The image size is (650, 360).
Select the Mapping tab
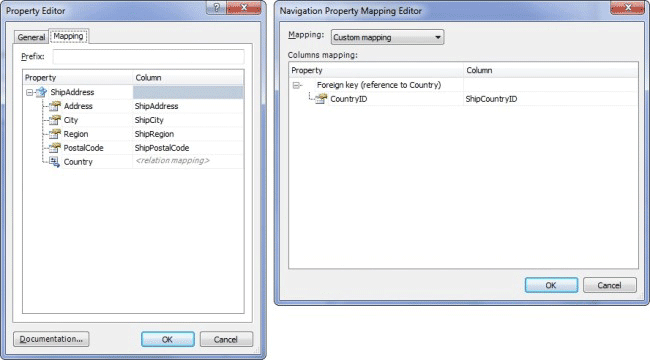68,36
